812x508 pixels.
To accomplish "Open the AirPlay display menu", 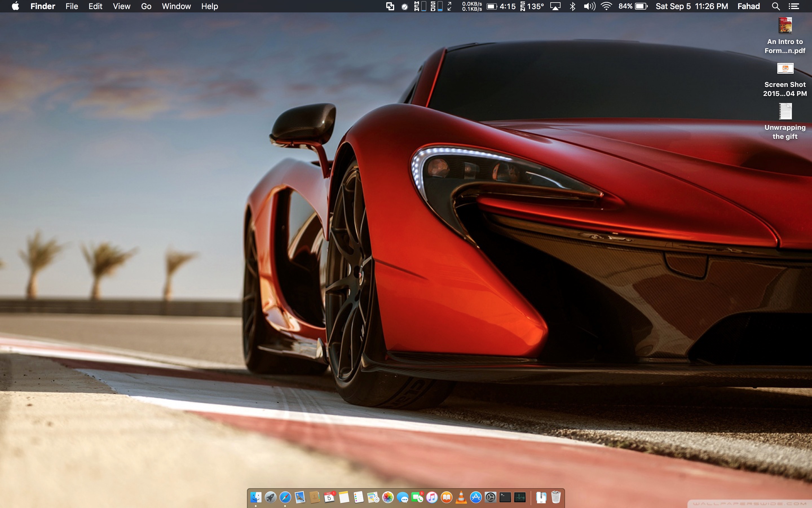I will click(555, 6).
